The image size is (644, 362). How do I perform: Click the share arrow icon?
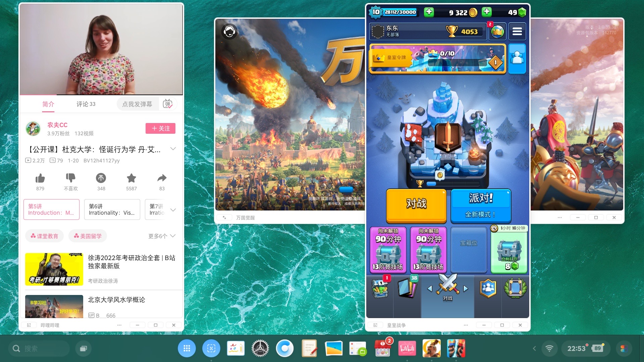[162, 178]
